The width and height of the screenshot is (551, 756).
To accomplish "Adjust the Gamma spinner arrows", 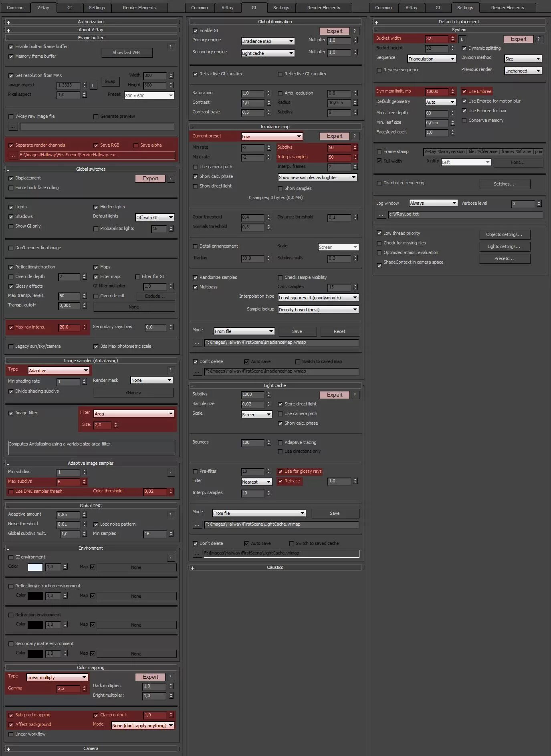I will pyautogui.click(x=84, y=689).
